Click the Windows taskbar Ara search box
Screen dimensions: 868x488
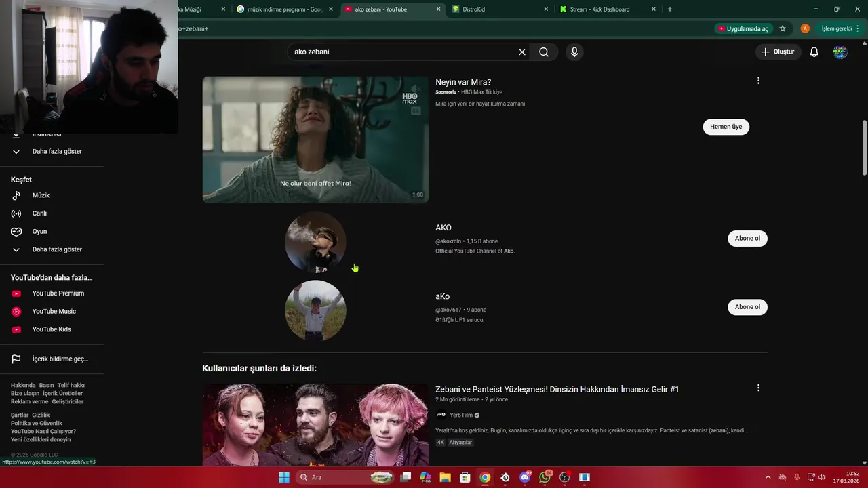click(x=347, y=477)
